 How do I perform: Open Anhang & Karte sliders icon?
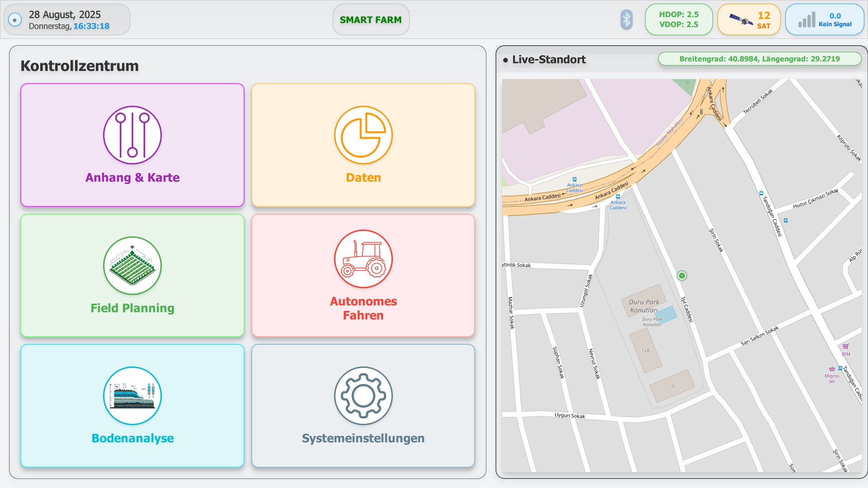click(132, 135)
